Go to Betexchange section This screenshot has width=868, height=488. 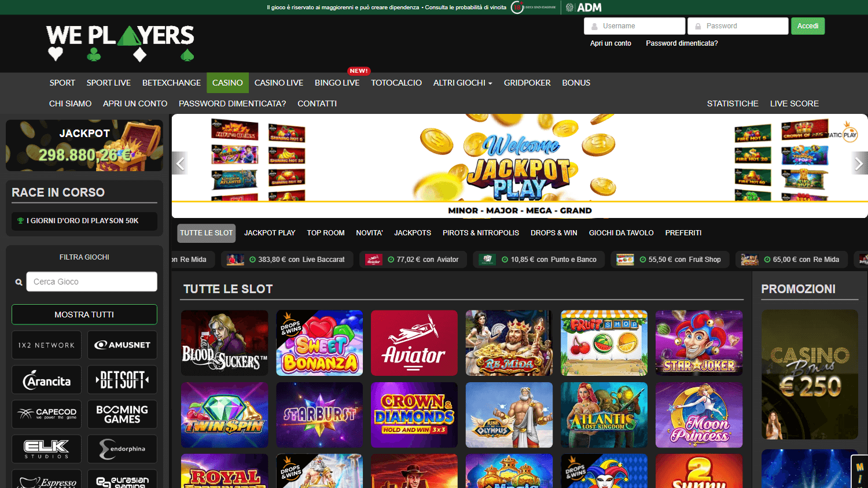pos(171,83)
